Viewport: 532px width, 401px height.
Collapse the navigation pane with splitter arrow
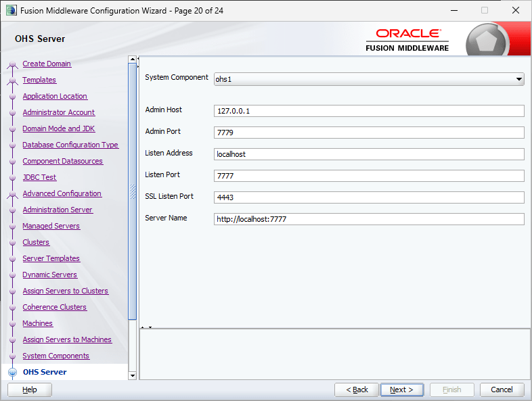138,58
